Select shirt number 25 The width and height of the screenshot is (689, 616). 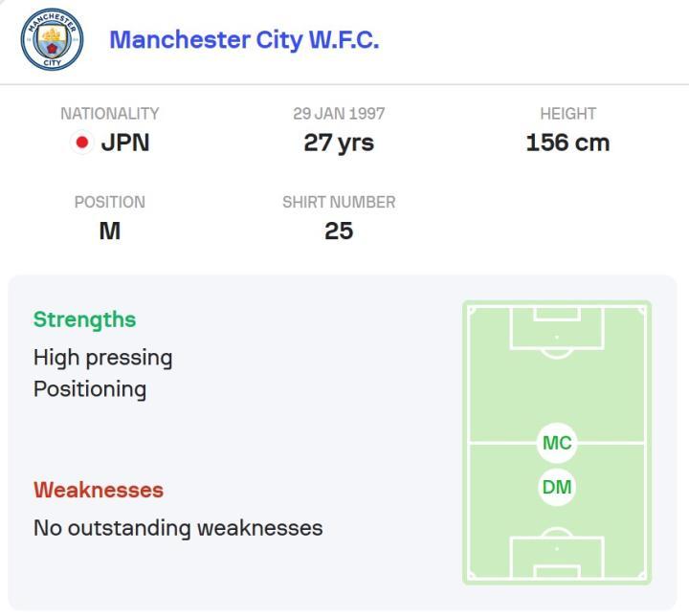click(x=339, y=231)
